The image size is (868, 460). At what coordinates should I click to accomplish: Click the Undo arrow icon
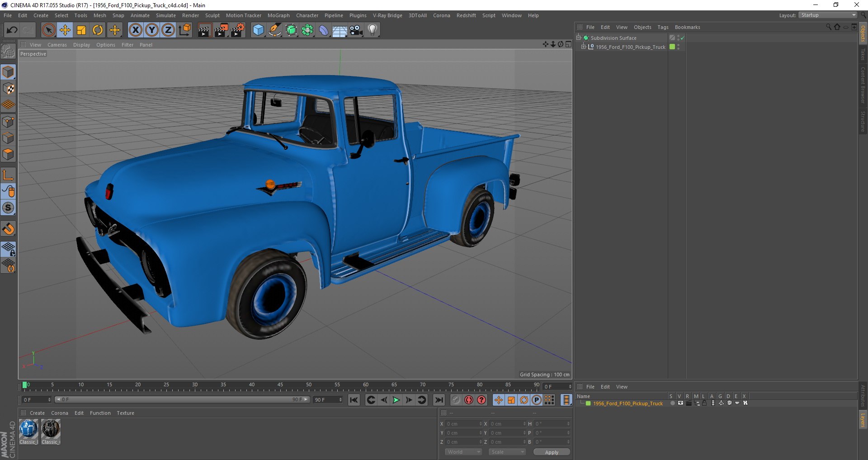click(12, 30)
